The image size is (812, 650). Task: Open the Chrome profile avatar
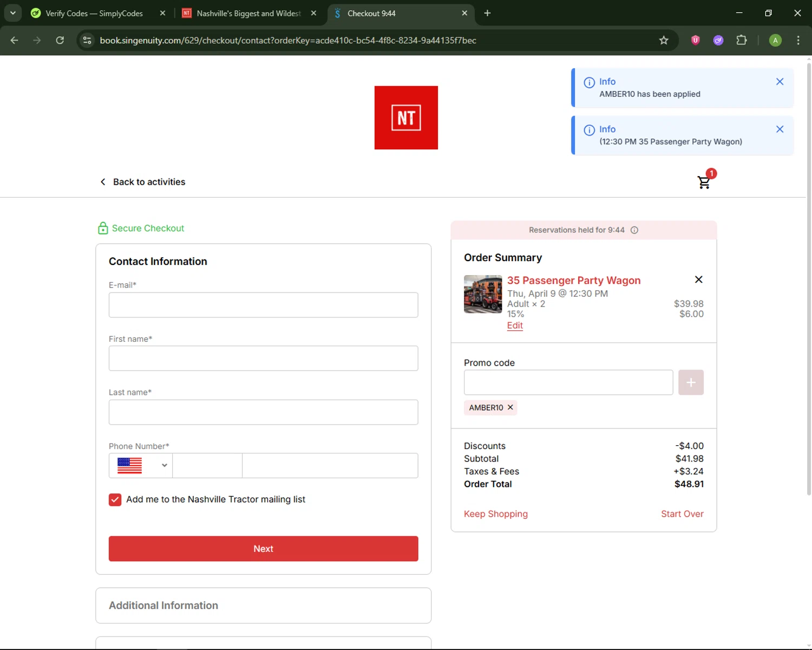775,40
